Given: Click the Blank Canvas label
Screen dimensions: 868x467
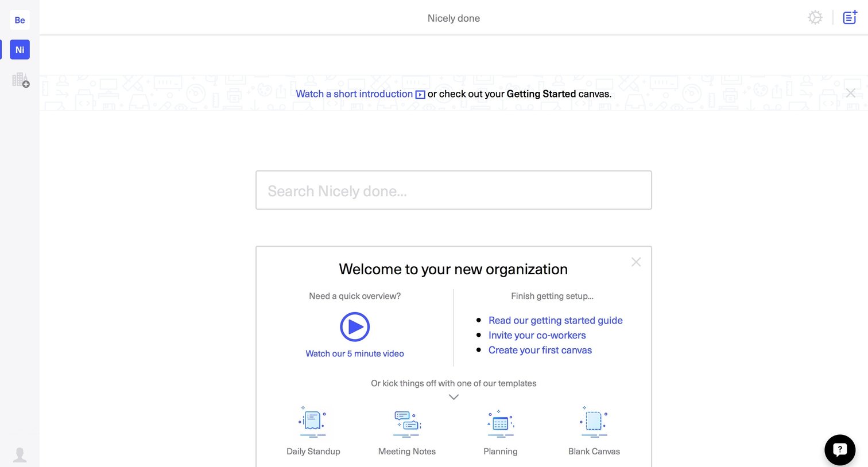Looking at the screenshot, I should [594, 452].
